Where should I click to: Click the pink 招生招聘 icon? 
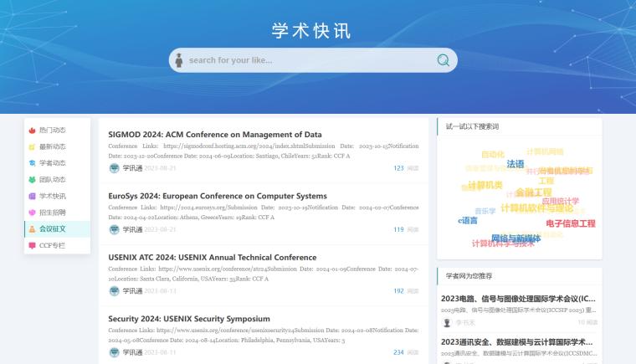[32, 213]
